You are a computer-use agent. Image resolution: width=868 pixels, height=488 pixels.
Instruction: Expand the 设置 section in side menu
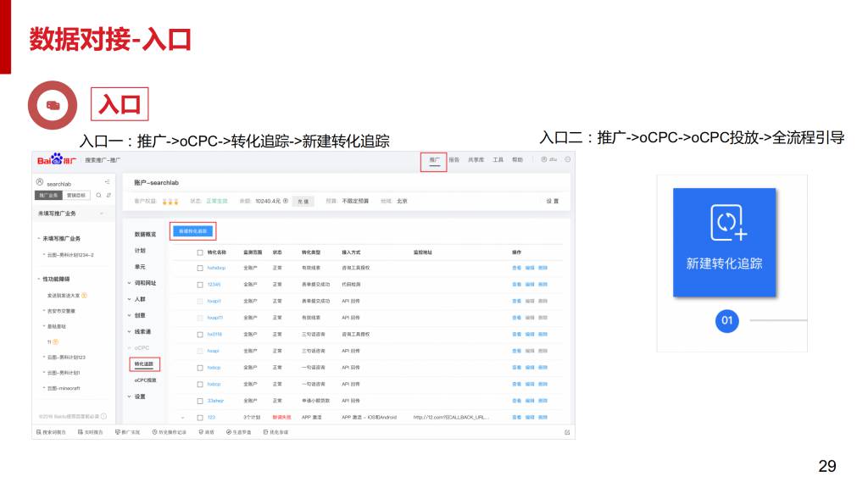click(137, 396)
